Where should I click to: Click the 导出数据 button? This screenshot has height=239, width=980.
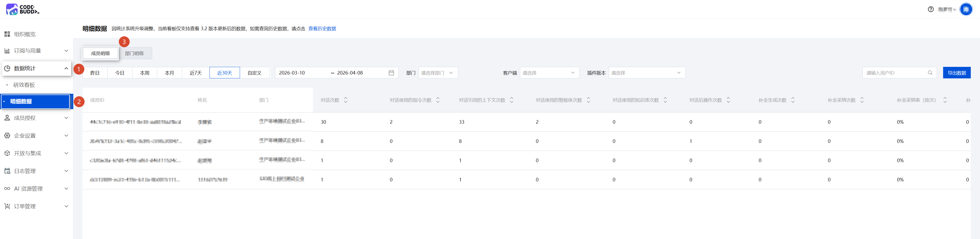[956, 73]
